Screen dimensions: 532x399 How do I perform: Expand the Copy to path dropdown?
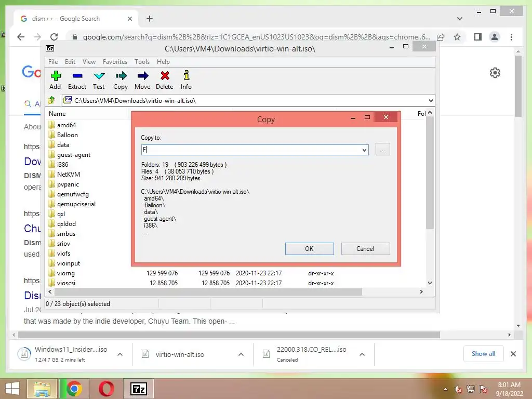pyautogui.click(x=364, y=150)
